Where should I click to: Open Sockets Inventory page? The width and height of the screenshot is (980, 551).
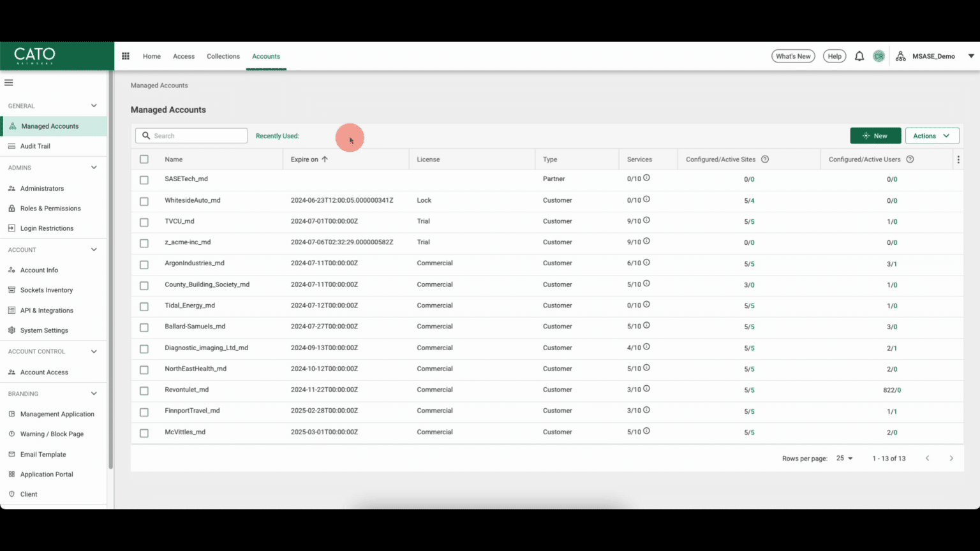tap(46, 290)
